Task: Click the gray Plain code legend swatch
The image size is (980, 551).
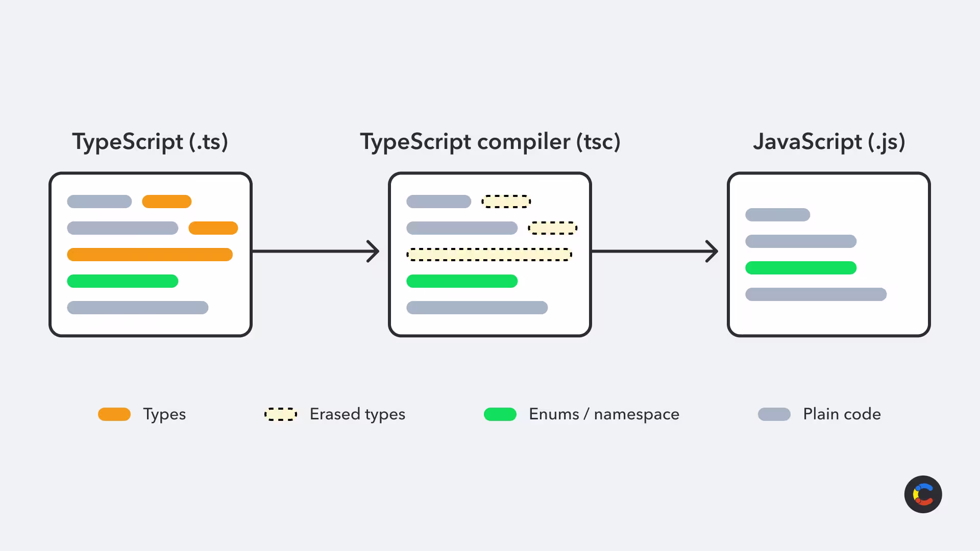Action: (774, 414)
